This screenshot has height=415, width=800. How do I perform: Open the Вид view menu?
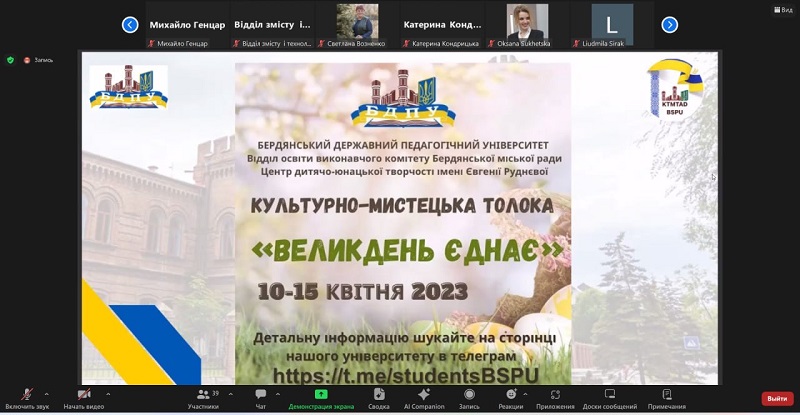pyautogui.click(x=783, y=10)
